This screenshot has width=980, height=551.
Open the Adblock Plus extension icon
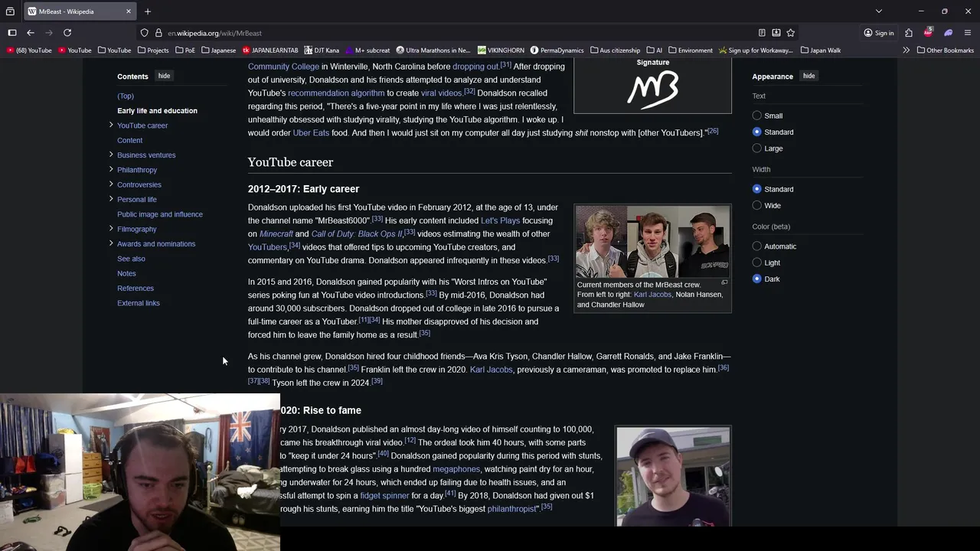pyautogui.click(x=928, y=33)
